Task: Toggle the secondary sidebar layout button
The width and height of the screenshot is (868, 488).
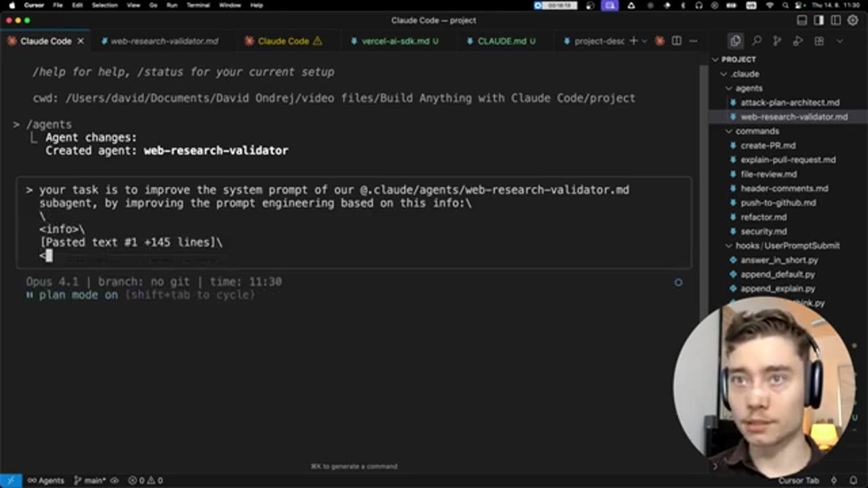Action: coord(836,20)
